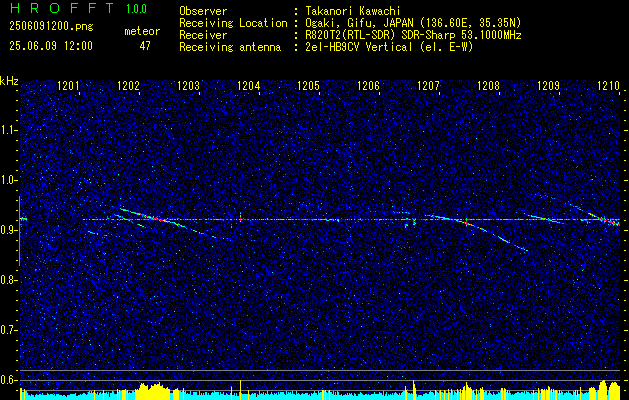Click the 0.8 kHz frequency label
Image resolution: width=629 pixels, height=400 pixels.
(x=8, y=280)
